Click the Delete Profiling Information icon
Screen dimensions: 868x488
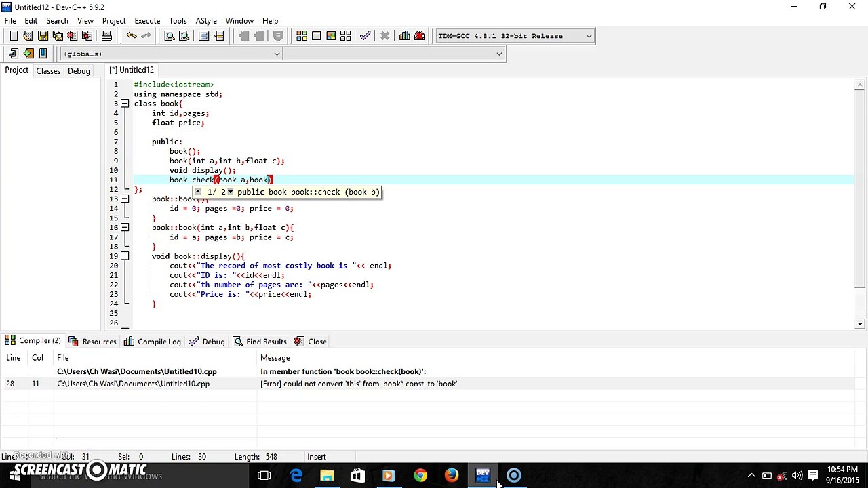[x=420, y=36]
